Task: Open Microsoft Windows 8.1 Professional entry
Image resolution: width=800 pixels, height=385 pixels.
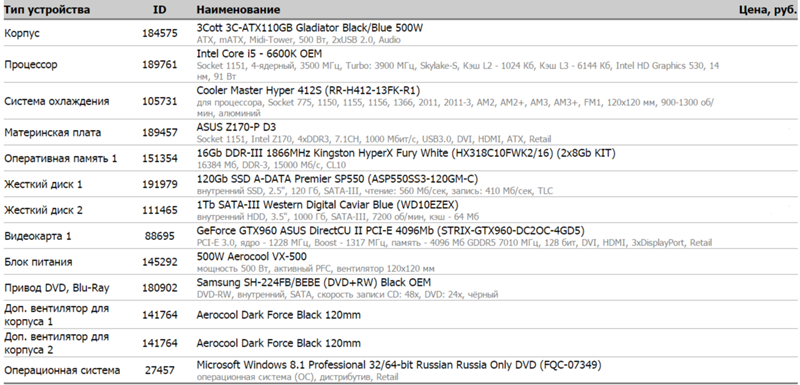Action: click(x=399, y=365)
